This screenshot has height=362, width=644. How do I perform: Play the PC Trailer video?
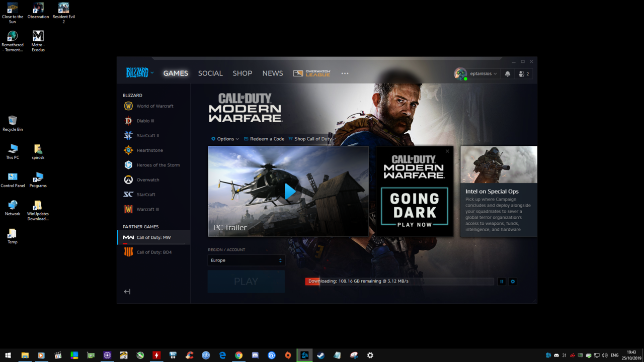(x=290, y=192)
